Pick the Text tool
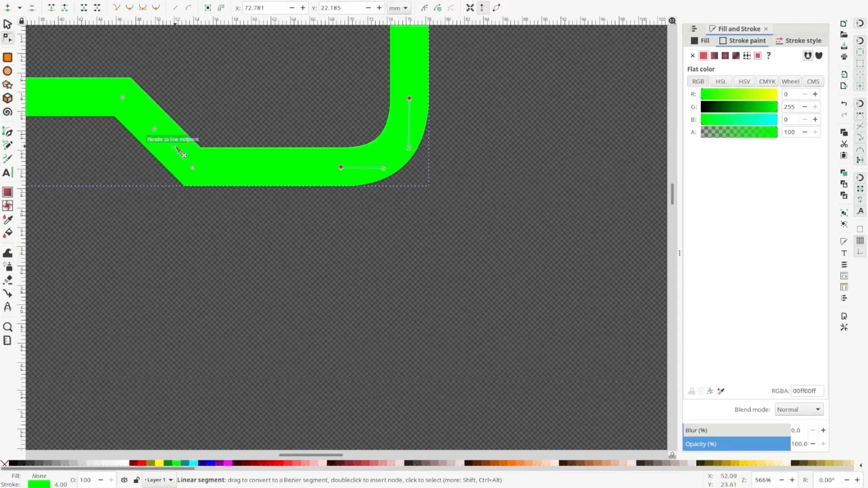Screen dimensions: 868x488 click(x=8, y=173)
